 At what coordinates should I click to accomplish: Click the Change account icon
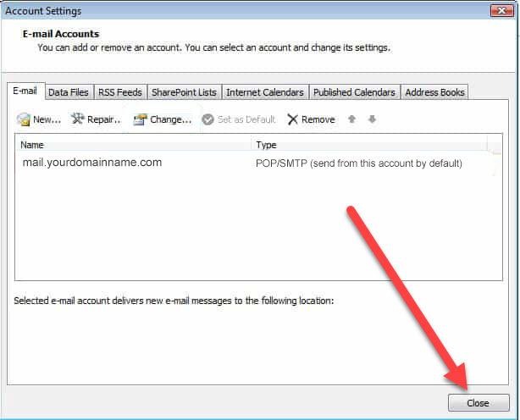[140, 119]
